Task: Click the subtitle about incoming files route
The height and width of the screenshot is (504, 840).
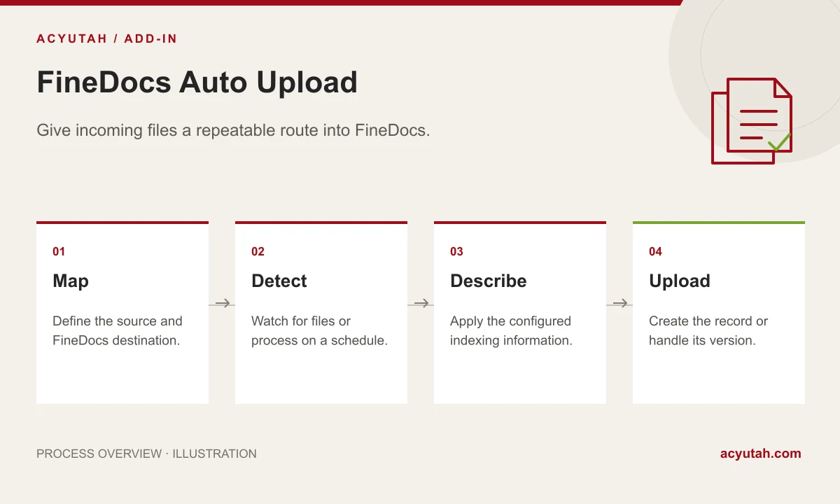Action: click(x=233, y=130)
